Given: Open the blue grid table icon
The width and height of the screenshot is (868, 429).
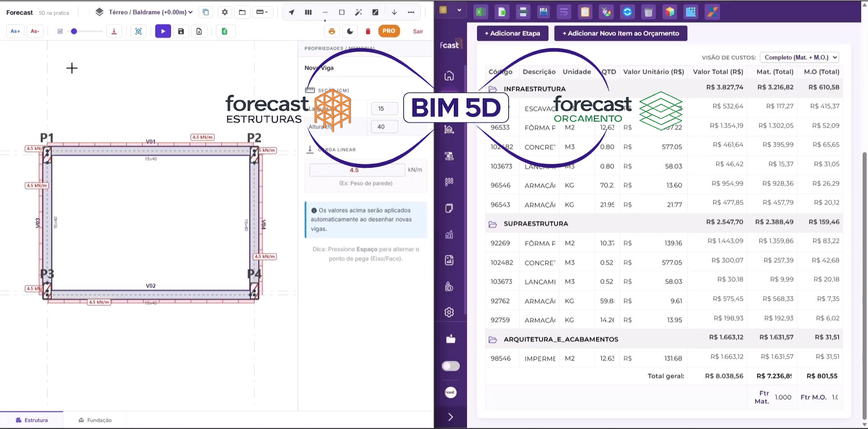Looking at the screenshot, I should pos(691,12).
